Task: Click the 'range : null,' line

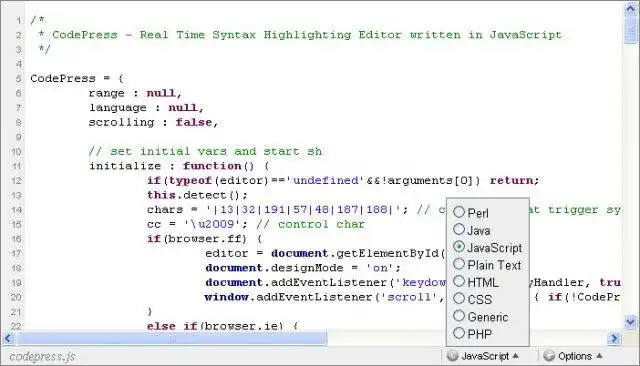Action: (135, 93)
